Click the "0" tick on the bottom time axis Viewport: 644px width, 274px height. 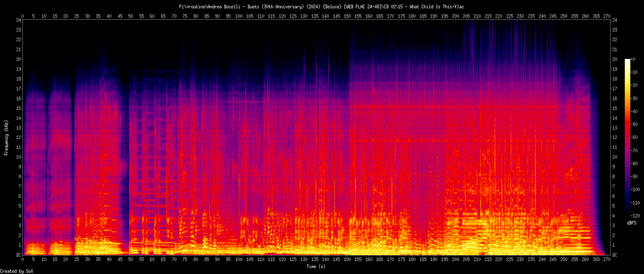[23, 260]
